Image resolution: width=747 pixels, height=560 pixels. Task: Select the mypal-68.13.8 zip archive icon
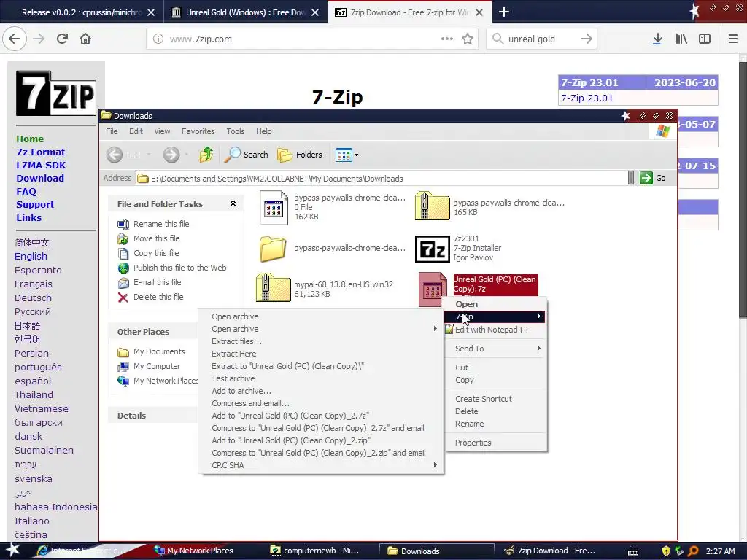273,287
